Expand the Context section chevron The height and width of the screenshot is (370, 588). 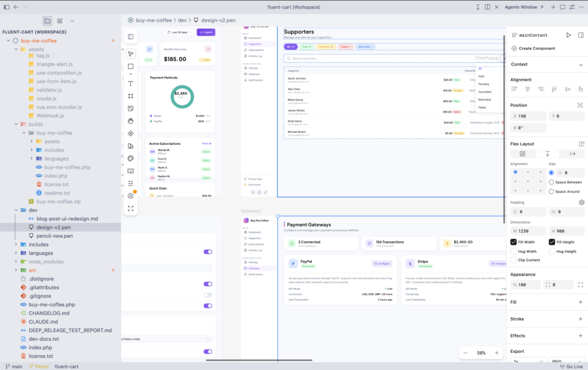[581, 65]
